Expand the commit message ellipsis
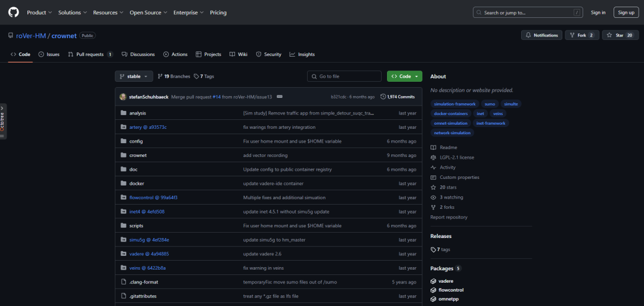Image resolution: width=644 pixels, height=306 pixels. click(x=280, y=97)
